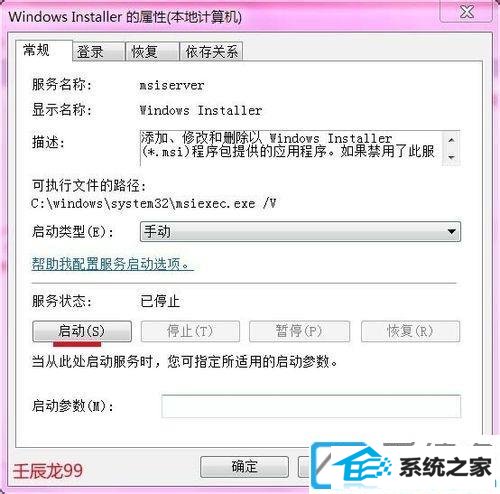Click description scrollbar up arrow

tap(451, 140)
